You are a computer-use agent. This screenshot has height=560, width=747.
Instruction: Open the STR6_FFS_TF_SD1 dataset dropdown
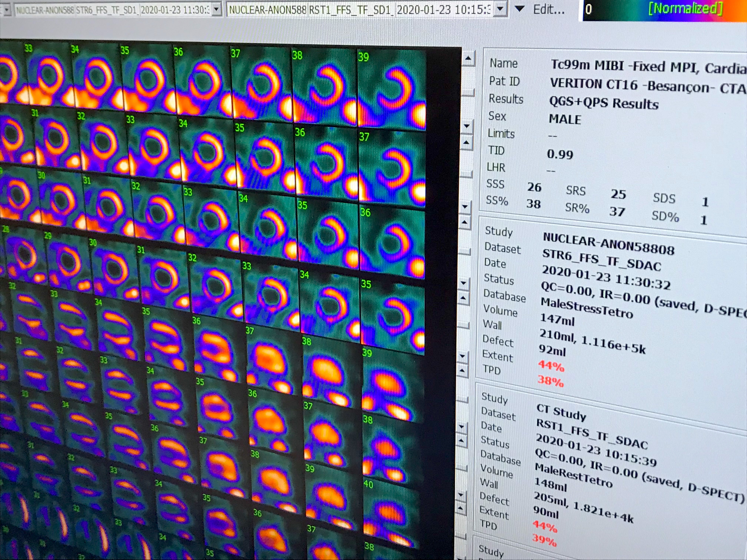tap(216, 9)
